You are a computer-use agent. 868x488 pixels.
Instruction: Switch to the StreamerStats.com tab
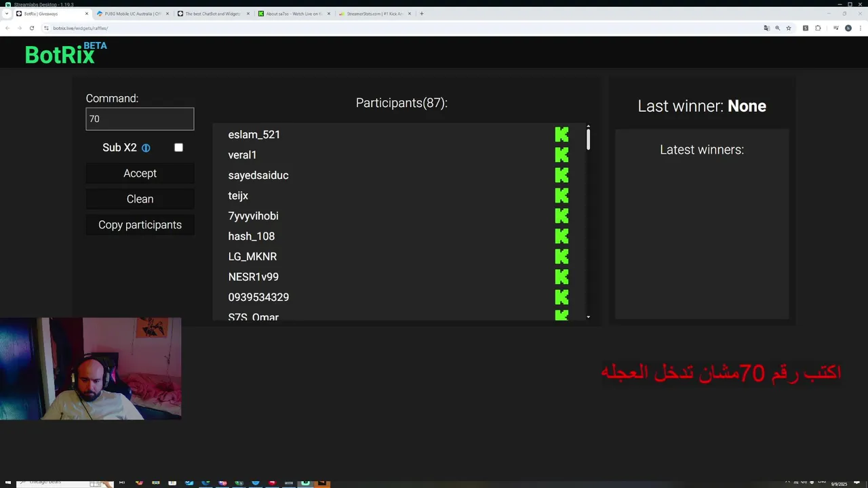[x=374, y=14]
